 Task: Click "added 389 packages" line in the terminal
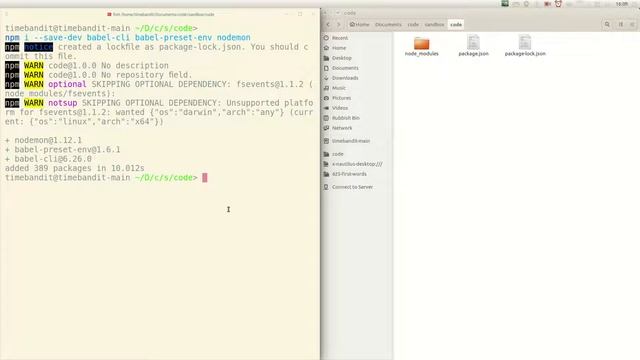pos(75,168)
